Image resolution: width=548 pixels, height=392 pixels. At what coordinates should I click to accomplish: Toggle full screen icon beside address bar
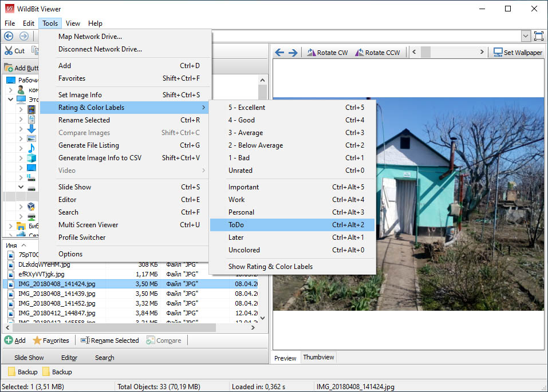539,36
